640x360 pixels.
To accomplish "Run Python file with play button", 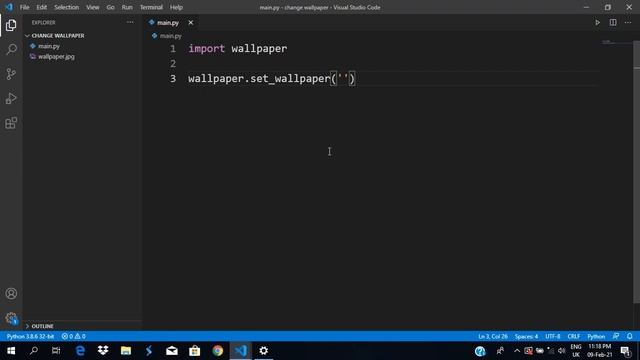I will 597,23.
